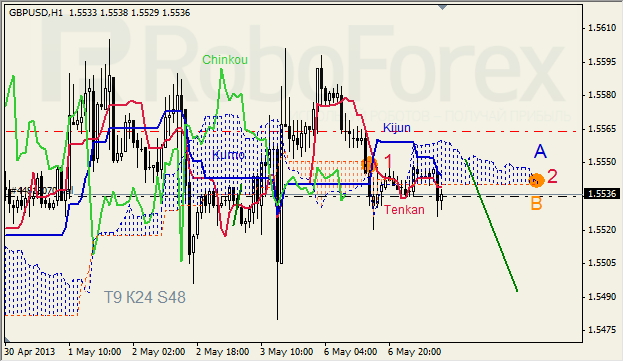Screen dimensions: 624x362
Task: Select the Chinkou label on chart
Action: (x=225, y=60)
